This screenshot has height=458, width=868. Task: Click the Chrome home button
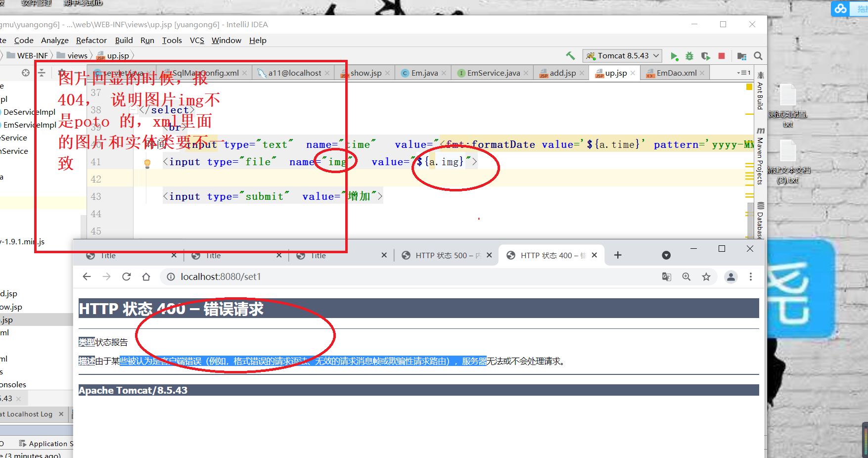(146, 276)
